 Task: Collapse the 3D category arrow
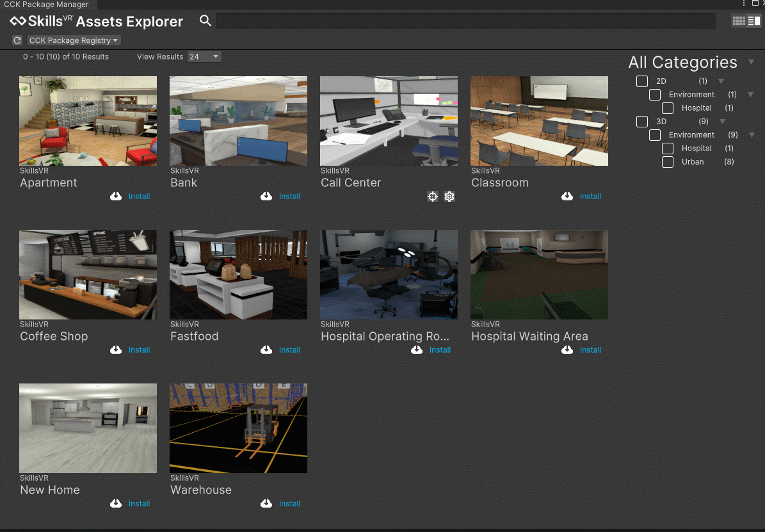[x=723, y=122]
